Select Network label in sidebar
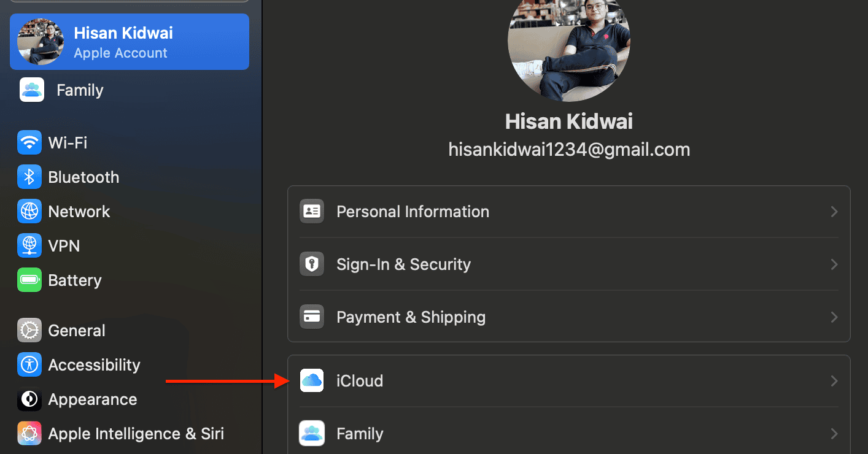 coord(79,212)
